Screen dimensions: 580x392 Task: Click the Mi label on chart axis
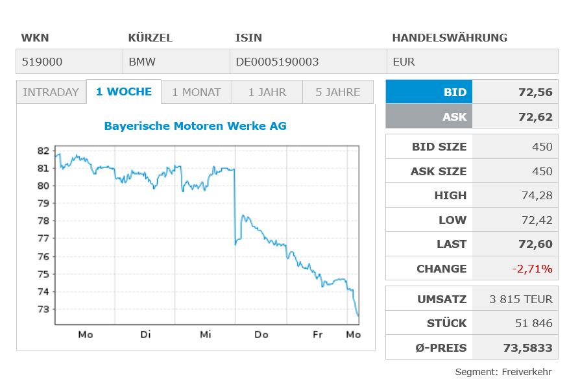coord(205,335)
